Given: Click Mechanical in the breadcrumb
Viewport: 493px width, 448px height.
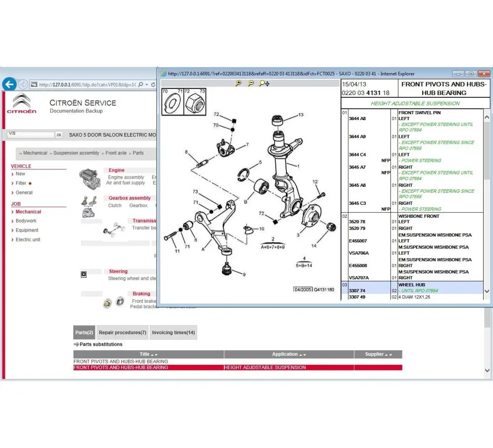Looking at the screenshot, I should 35,153.
